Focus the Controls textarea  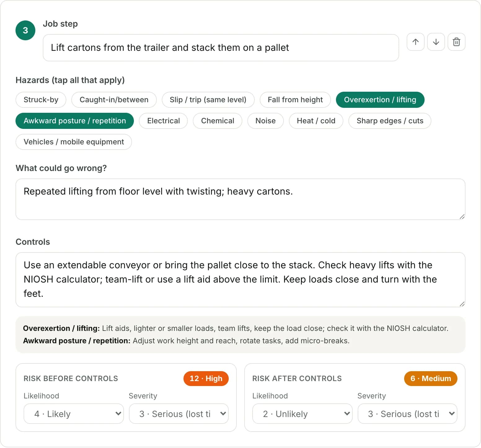240,280
